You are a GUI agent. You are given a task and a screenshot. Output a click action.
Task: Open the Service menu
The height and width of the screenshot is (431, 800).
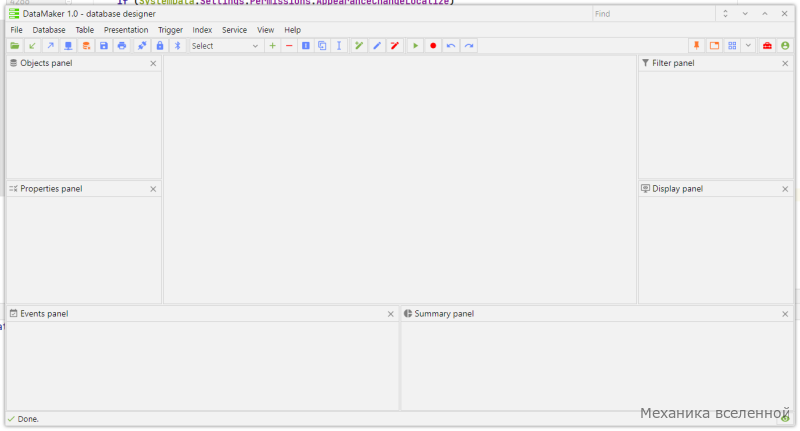coord(235,30)
